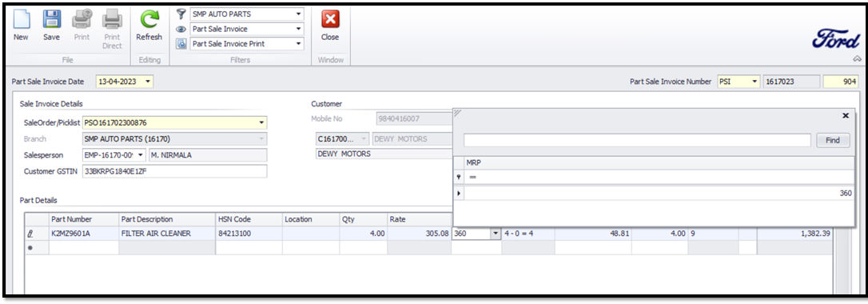868x304 pixels.
Task: Open the Part Sale Invoice view dropdown
Action: point(299,29)
